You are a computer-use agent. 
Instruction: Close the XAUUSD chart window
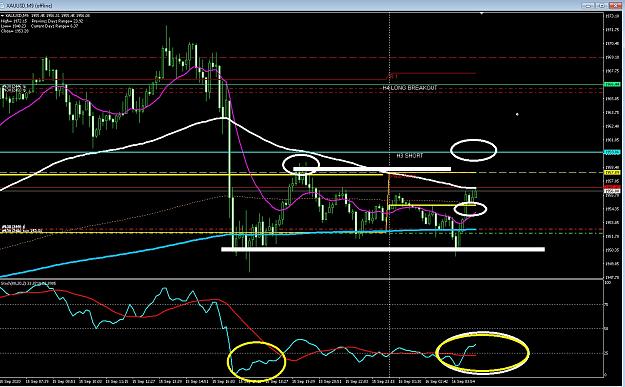point(616,6)
